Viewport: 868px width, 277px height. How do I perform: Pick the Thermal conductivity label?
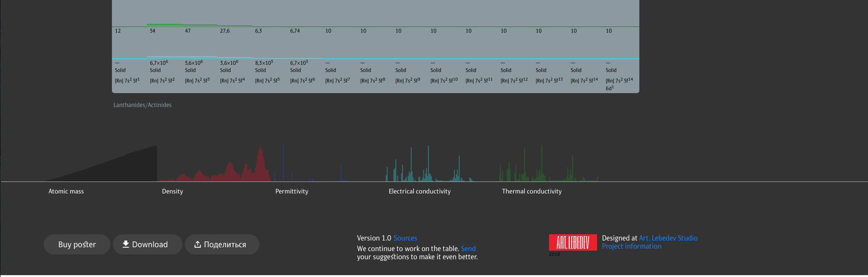click(x=532, y=192)
